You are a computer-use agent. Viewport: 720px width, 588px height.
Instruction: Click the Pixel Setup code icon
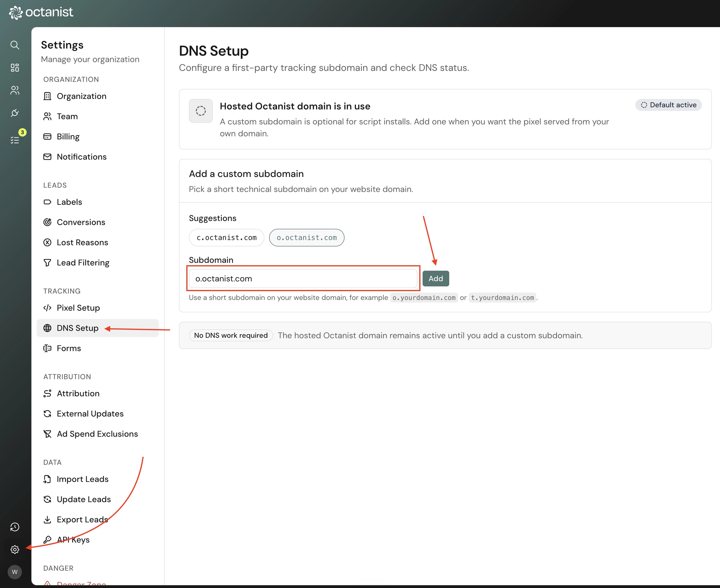pos(47,308)
